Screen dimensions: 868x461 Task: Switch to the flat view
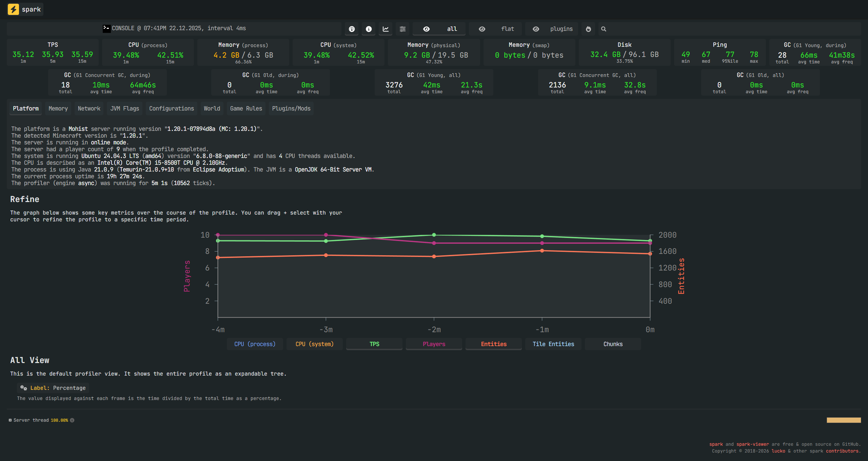pyautogui.click(x=497, y=29)
